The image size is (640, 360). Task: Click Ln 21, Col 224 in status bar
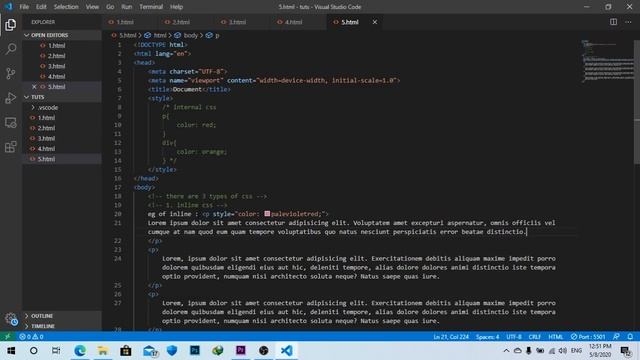[451, 337]
